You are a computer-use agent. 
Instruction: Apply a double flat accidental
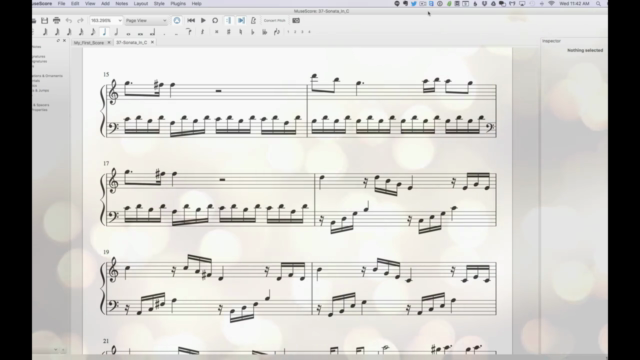tap(264, 32)
